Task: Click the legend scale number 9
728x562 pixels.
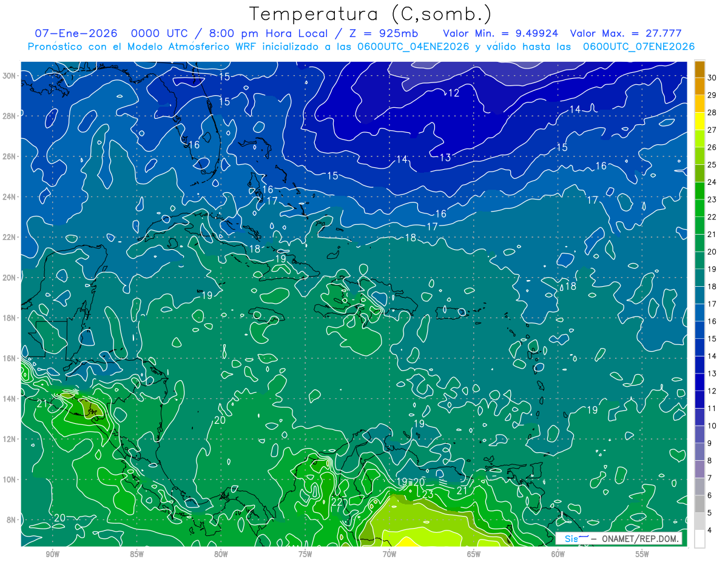Action: coord(710,443)
